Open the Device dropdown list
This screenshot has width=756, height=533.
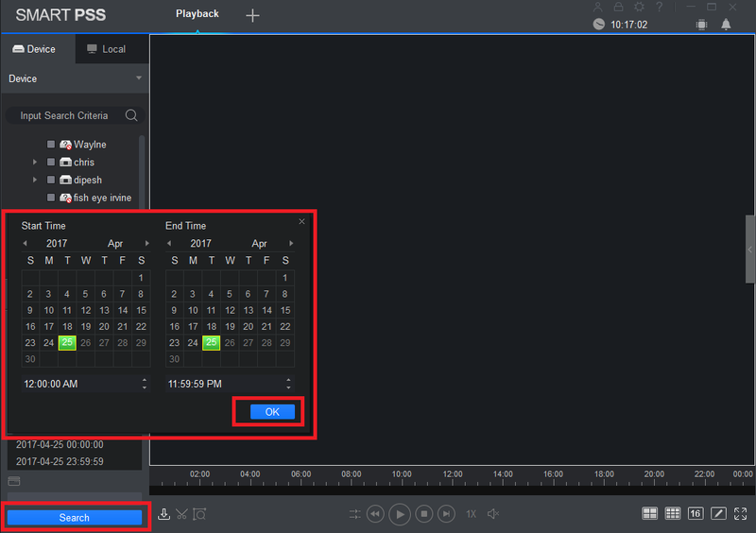(x=75, y=78)
